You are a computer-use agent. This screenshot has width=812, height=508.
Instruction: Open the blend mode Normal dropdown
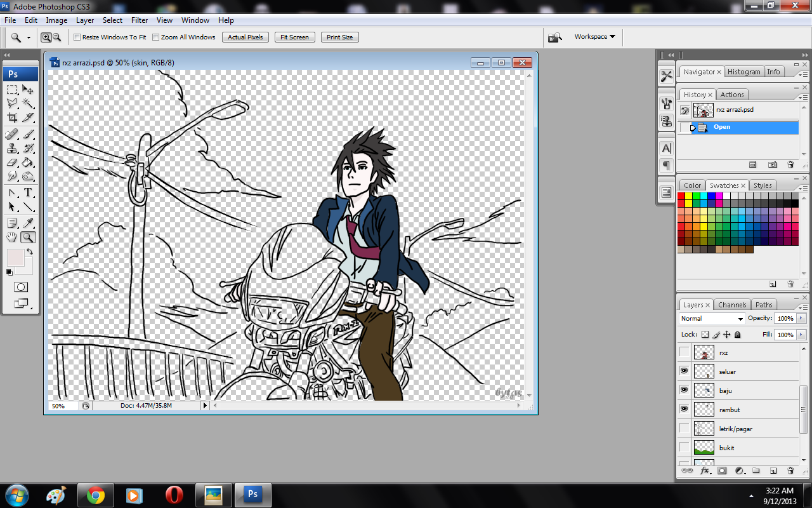point(712,319)
